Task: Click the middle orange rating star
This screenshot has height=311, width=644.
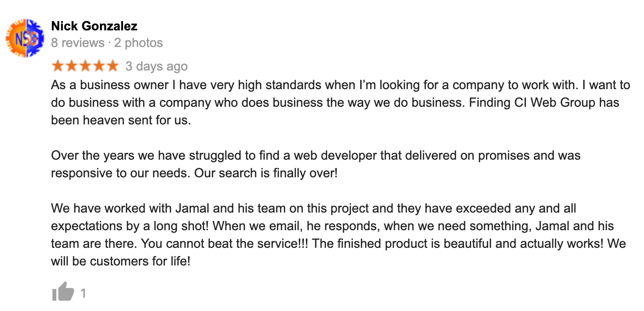Action: click(x=85, y=65)
